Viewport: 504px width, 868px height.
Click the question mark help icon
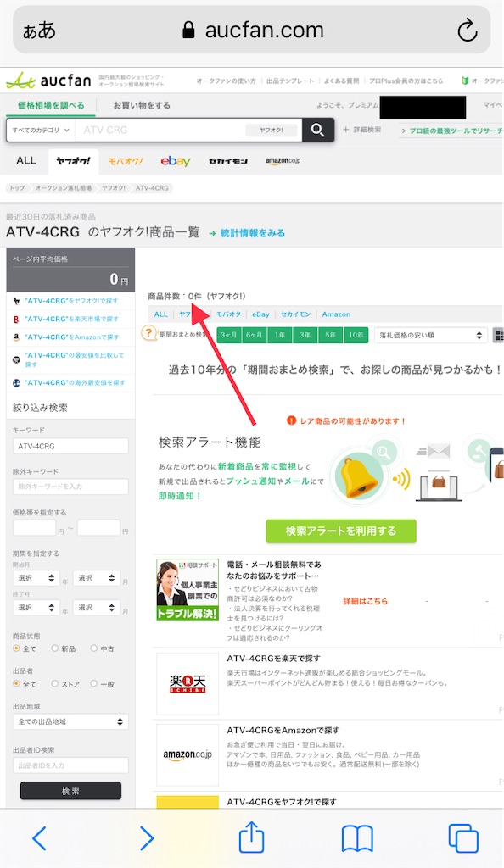(x=148, y=333)
